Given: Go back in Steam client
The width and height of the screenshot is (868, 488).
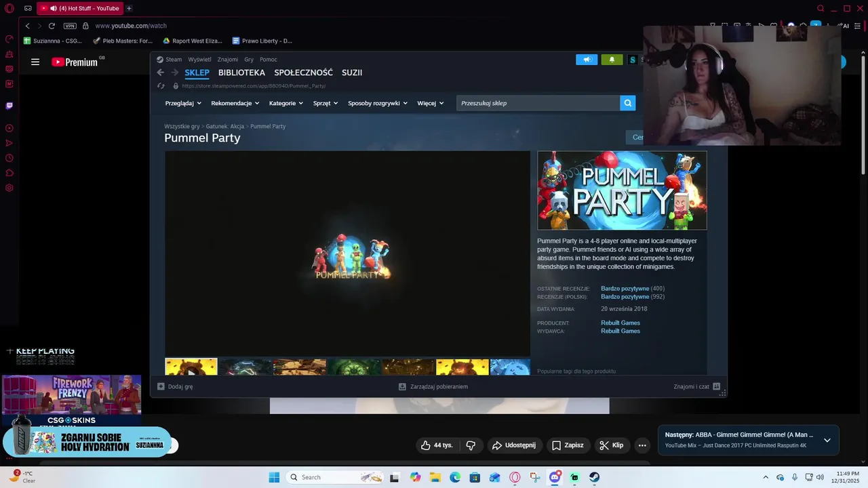Looking at the screenshot, I should tap(161, 73).
